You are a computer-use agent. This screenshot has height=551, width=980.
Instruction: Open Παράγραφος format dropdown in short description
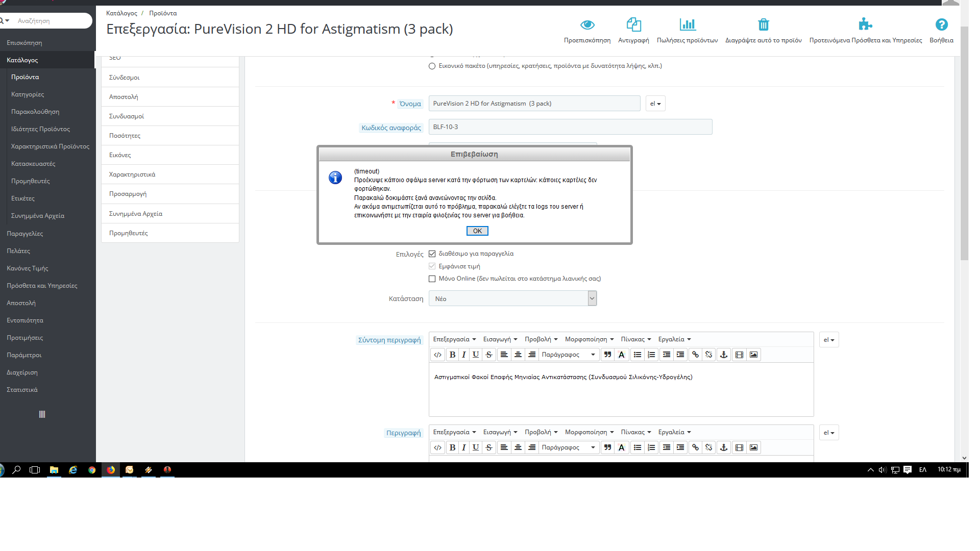click(568, 355)
